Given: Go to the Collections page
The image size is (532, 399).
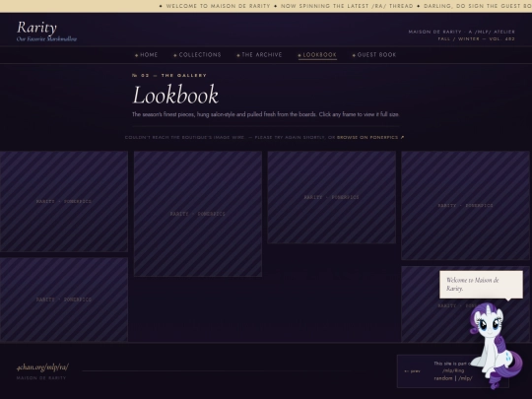Looking at the screenshot, I should [x=197, y=55].
